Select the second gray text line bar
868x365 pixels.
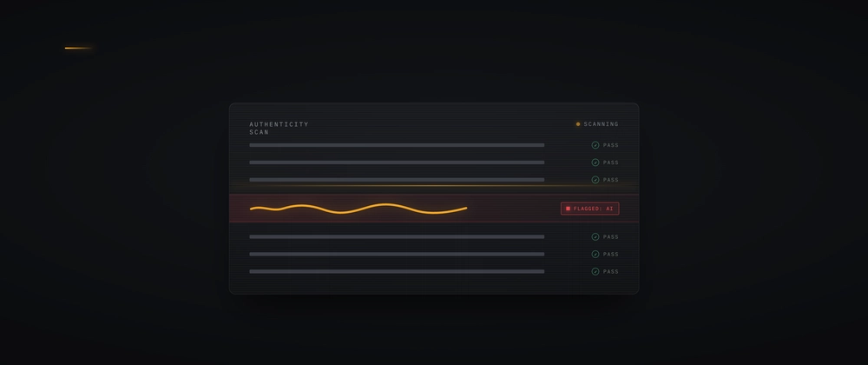click(397, 163)
